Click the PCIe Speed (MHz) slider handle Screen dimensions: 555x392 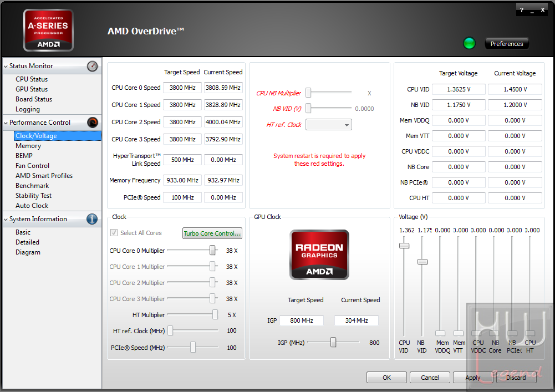tap(193, 347)
